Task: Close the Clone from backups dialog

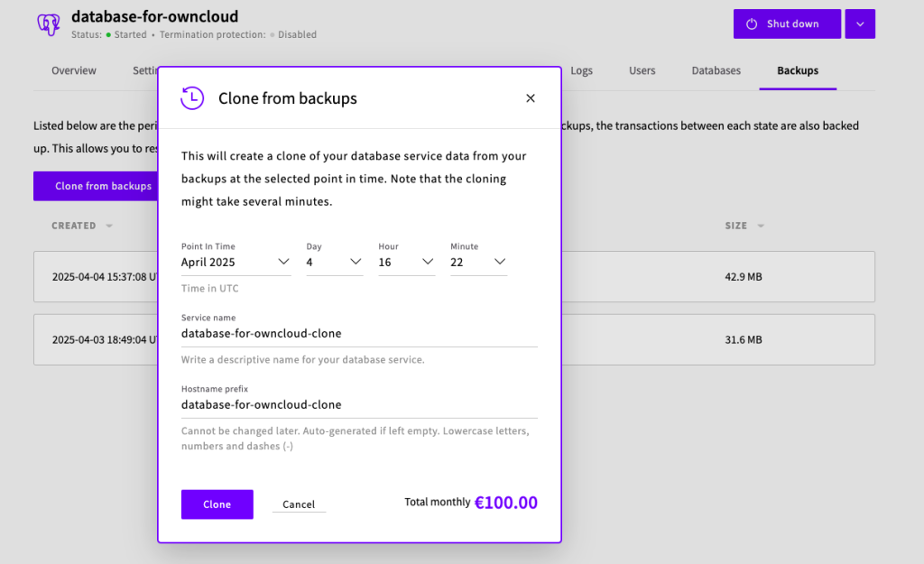Action: [x=531, y=98]
